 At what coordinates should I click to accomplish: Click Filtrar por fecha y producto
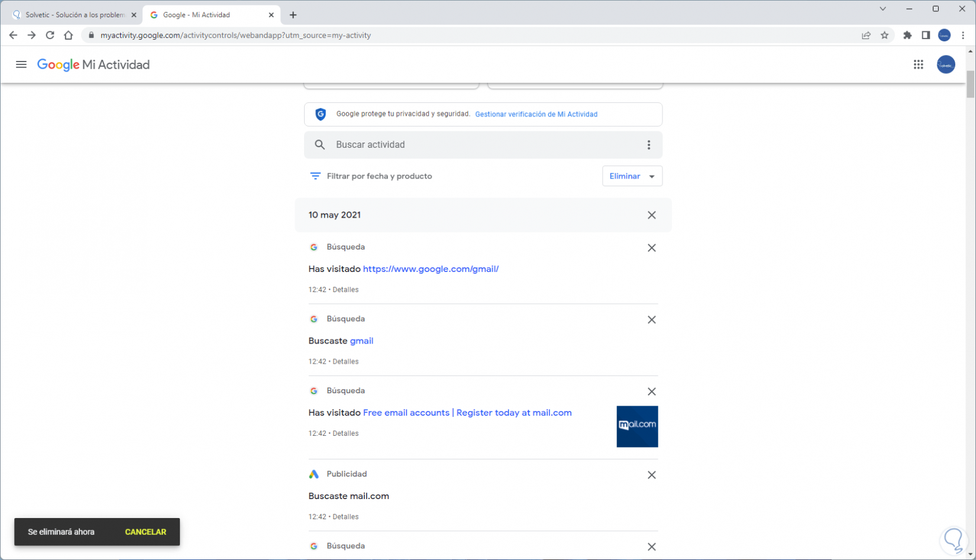pyautogui.click(x=379, y=176)
